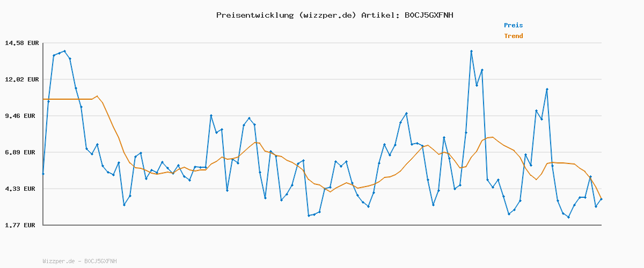Select the 4.33 EUR axis label

click(x=22, y=189)
